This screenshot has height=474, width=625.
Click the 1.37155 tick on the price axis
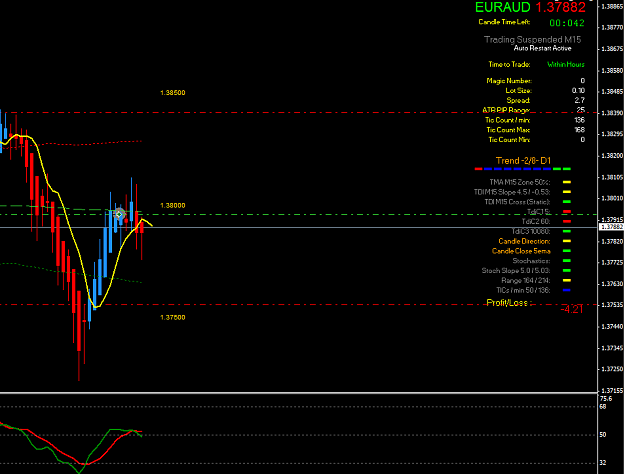coord(612,391)
